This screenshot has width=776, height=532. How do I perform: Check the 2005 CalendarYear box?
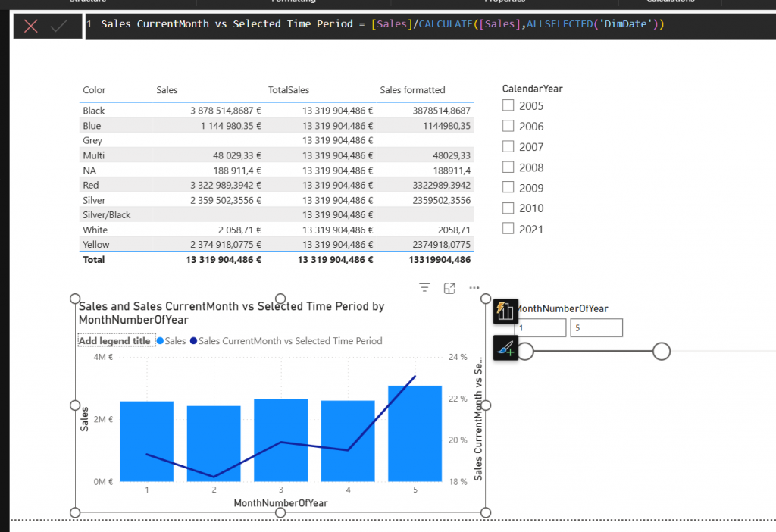click(x=508, y=106)
